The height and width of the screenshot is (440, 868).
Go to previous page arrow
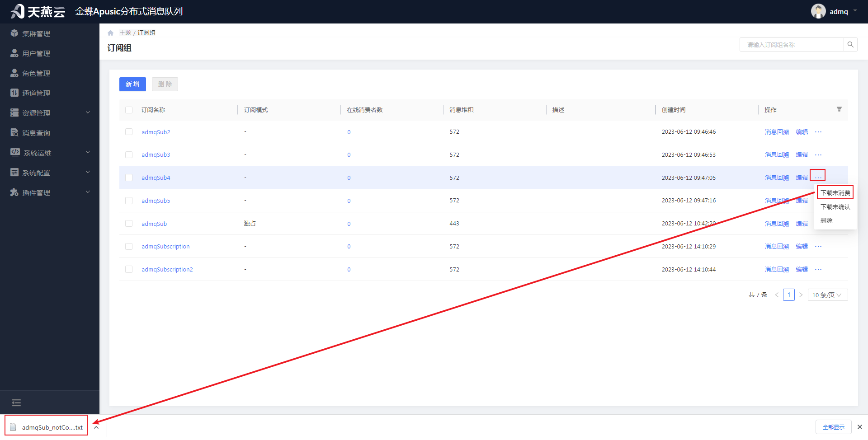click(x=777, y=295)
